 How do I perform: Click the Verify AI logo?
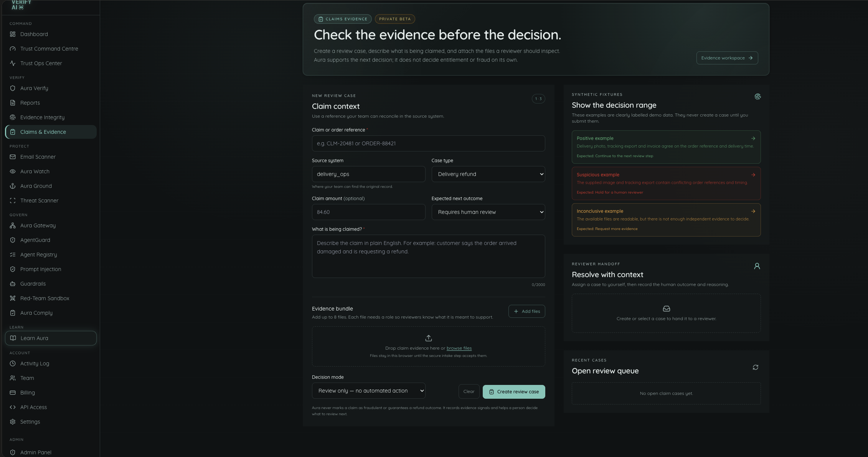(21, 5)
